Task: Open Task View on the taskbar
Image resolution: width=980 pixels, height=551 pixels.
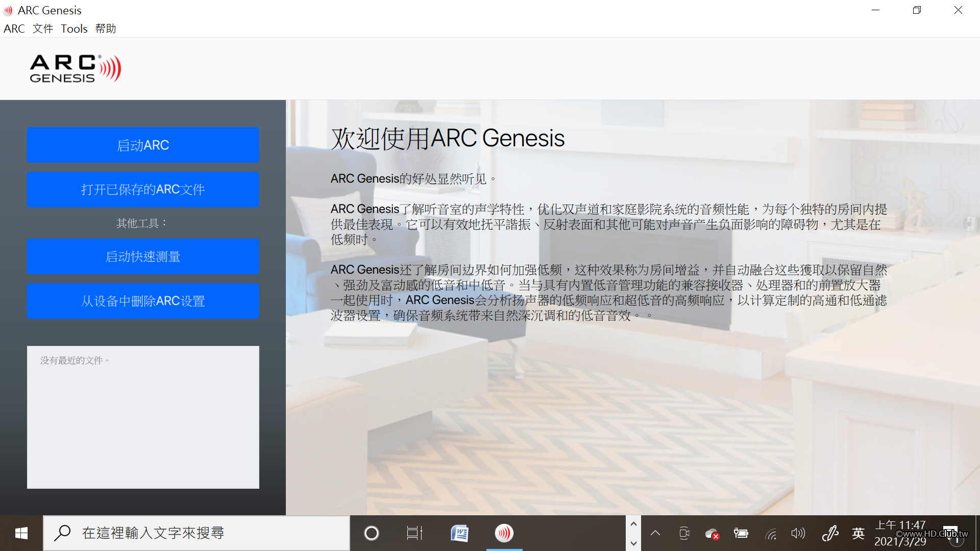Action: click(x=414, y=533)
